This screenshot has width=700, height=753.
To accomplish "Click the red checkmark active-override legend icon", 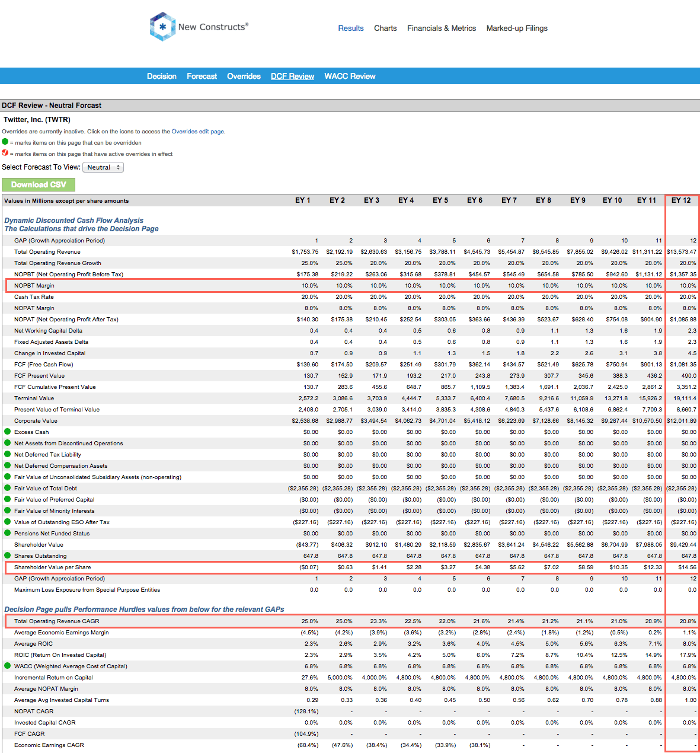I will pos(5,153).
